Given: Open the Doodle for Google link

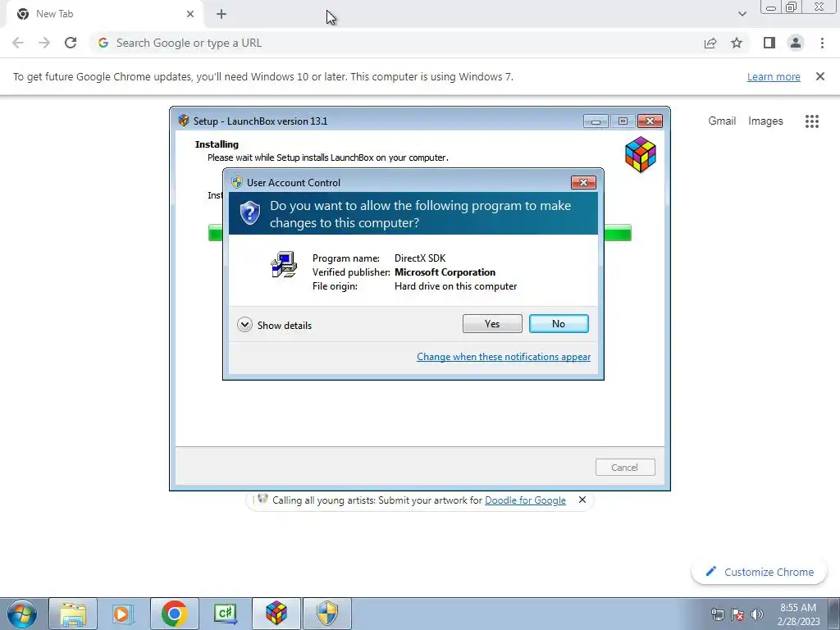Looking at the screenshot, I should [525, 500].
